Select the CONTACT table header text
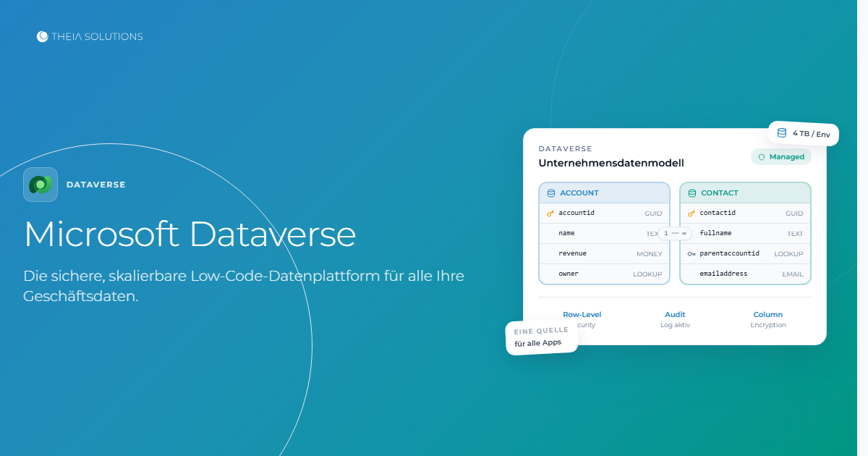This screenshot has height=456, width=868. click(x=720, y=193)
